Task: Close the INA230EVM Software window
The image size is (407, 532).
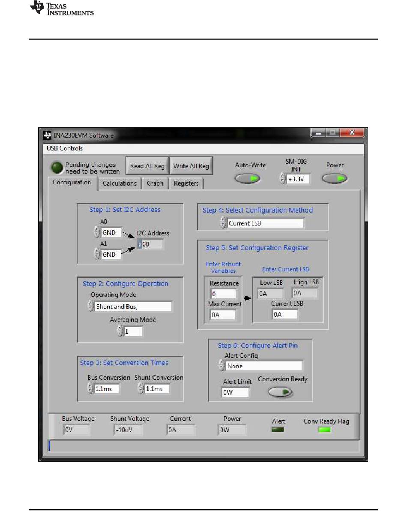Action: point(352,133)
